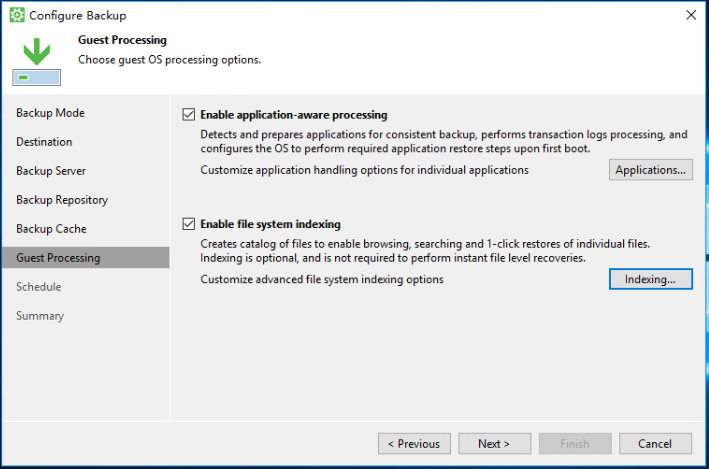Open the Backup Server step

pos(51,171)
